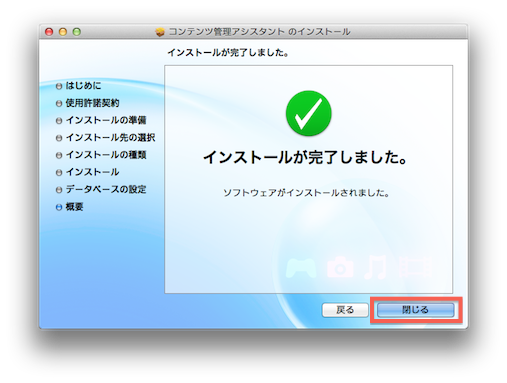Click the red close window button
Image resolution: width=507 pixels, height=383 pixels.
(x=49, y=32)
